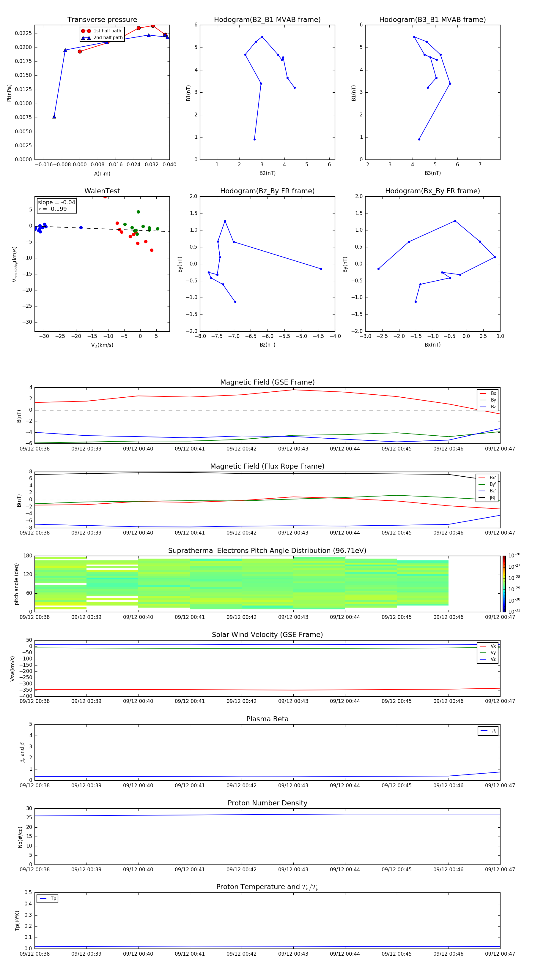The image size is (535, 980).
Task: Click the 'Bz' legend entry in GSE plot
Action: pyautogui.click(x=488, y=407)
